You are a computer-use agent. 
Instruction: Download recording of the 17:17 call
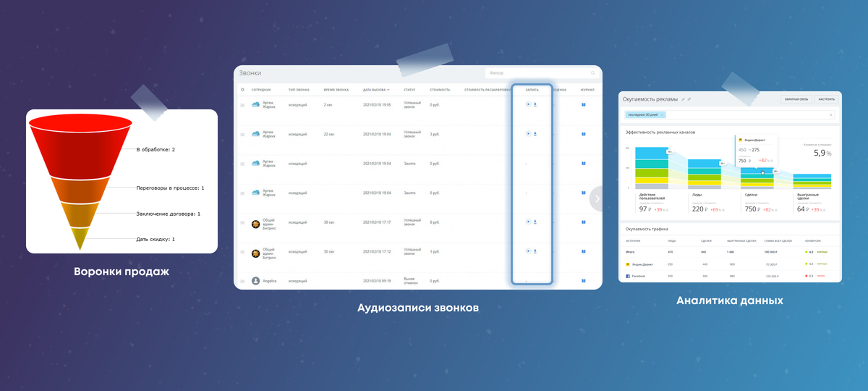coord(535,222)
